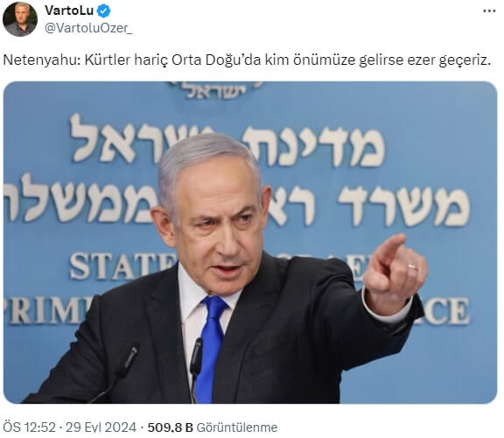Open the attached press conference photo
The height and width of the screenshot is (438, 504).
click(250, 243)
